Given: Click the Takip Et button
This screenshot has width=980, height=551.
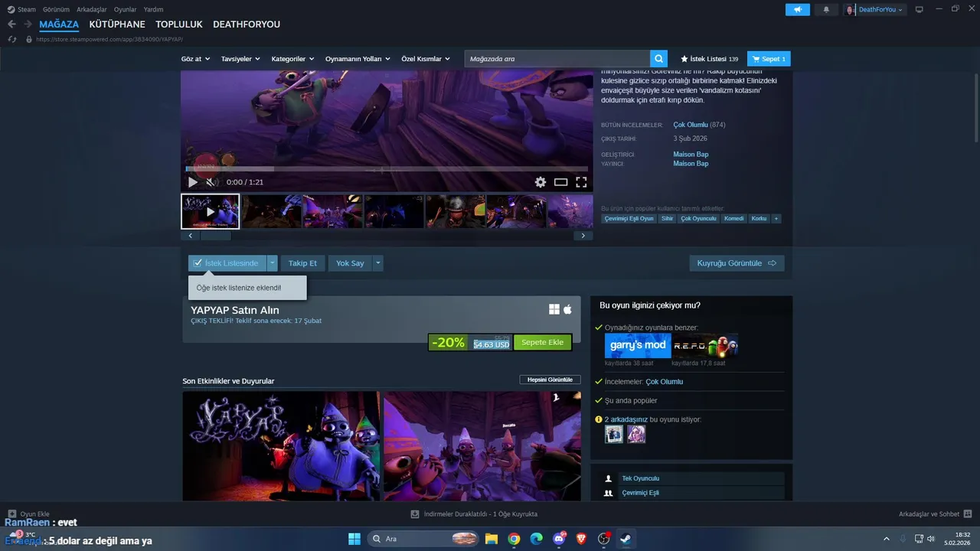Looking at the screenshot, I should pyautogui.click(x=302, y=263).
